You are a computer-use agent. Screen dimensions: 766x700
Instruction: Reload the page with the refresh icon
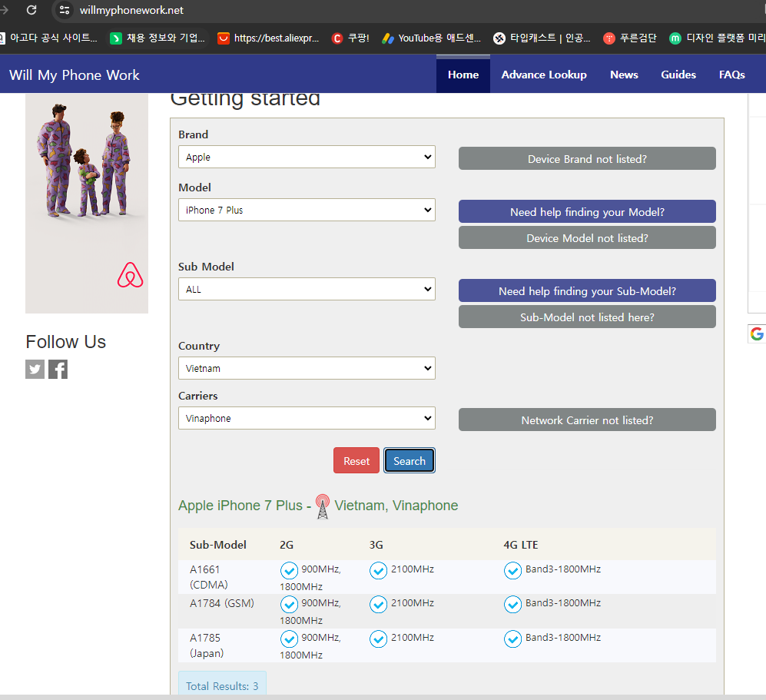tap(32, 10)
